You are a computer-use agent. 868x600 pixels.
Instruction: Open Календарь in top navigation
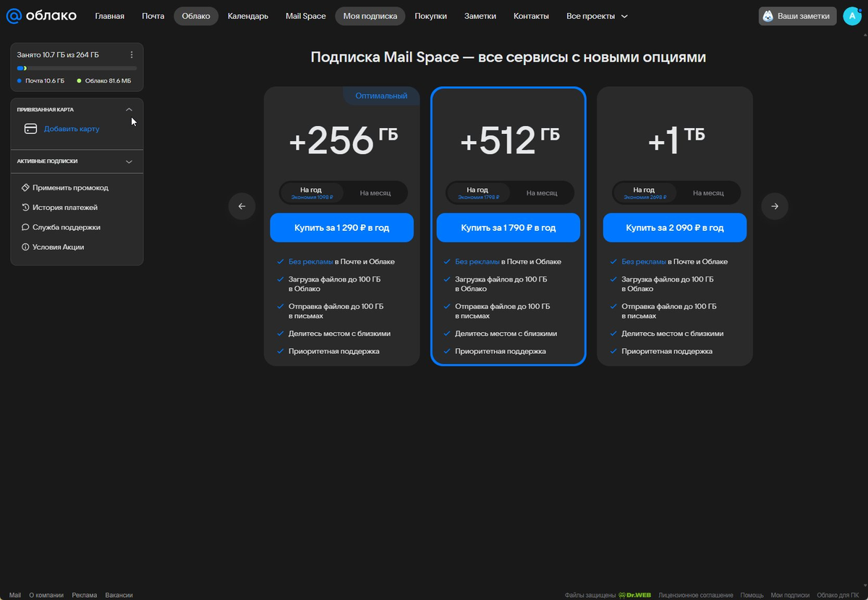click(247, 16)
